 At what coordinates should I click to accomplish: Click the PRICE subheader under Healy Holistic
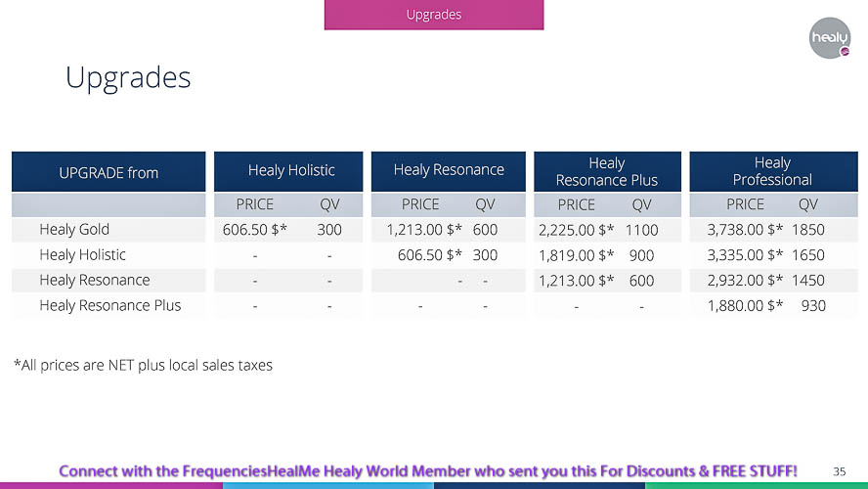255,204
